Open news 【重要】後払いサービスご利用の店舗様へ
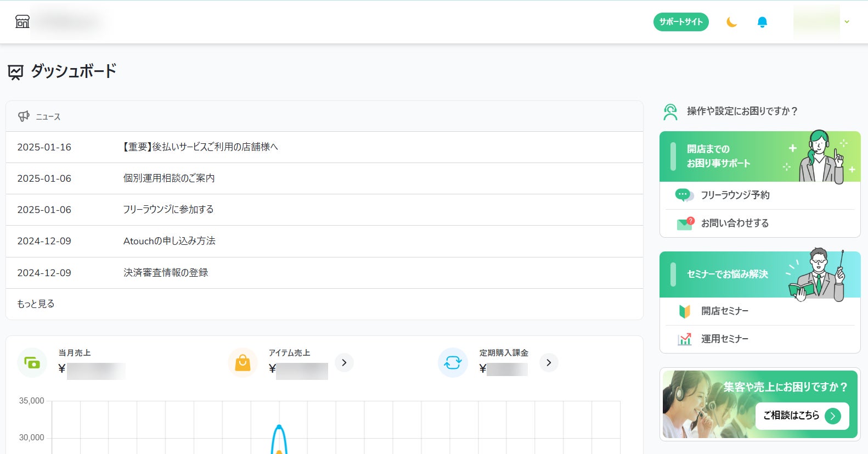The width and height of the screenshot is (868, 454). pyautogui.click(x=200, y=147)
